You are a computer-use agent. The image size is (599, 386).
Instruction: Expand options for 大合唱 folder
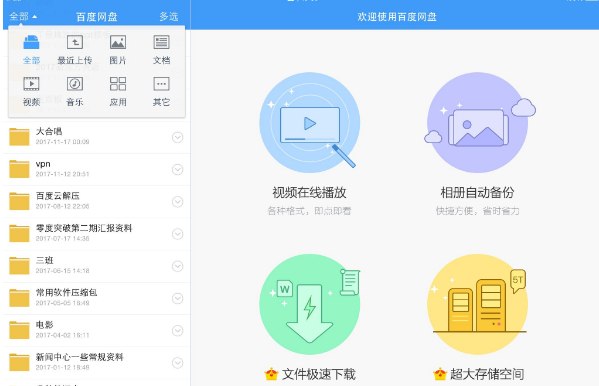click(x=178, y=137)
